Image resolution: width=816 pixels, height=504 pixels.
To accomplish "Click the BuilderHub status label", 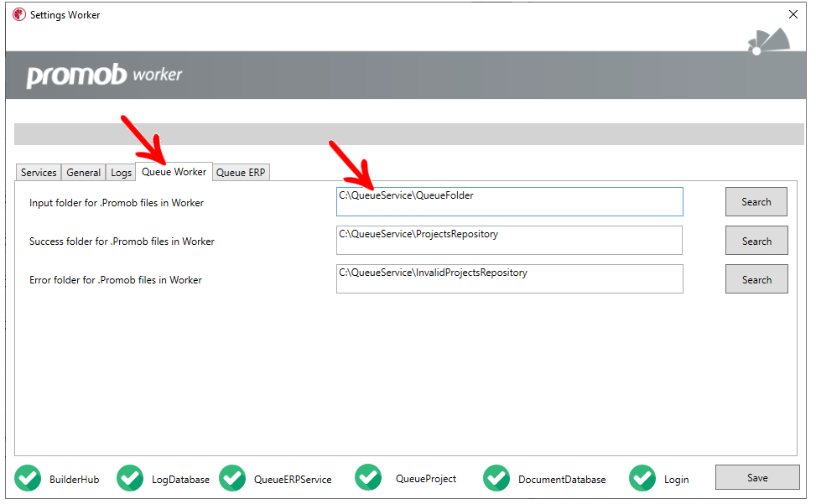I will pos(75,480).
